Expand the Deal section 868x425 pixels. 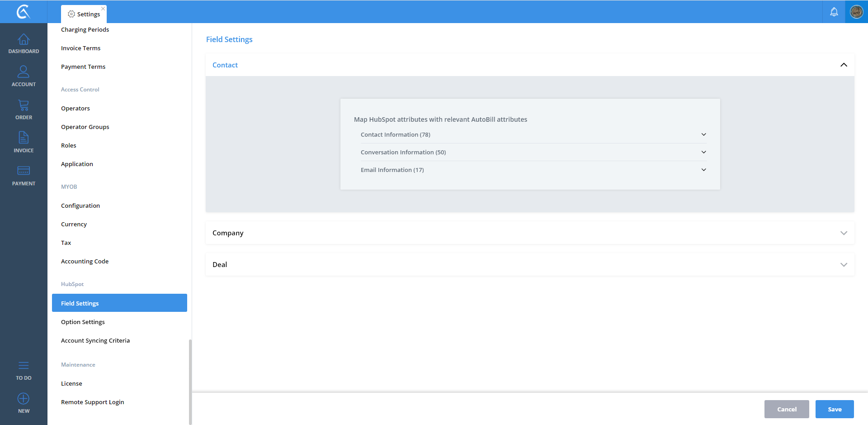844,265
